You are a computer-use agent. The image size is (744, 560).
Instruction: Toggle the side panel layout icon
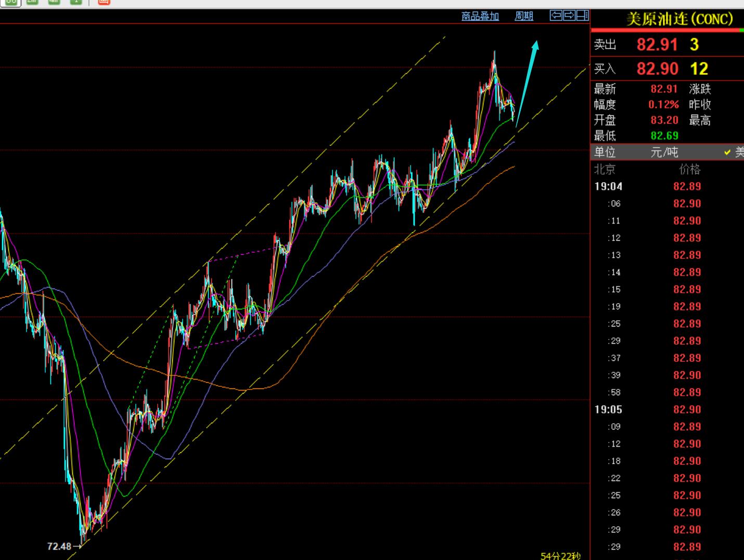583,16
